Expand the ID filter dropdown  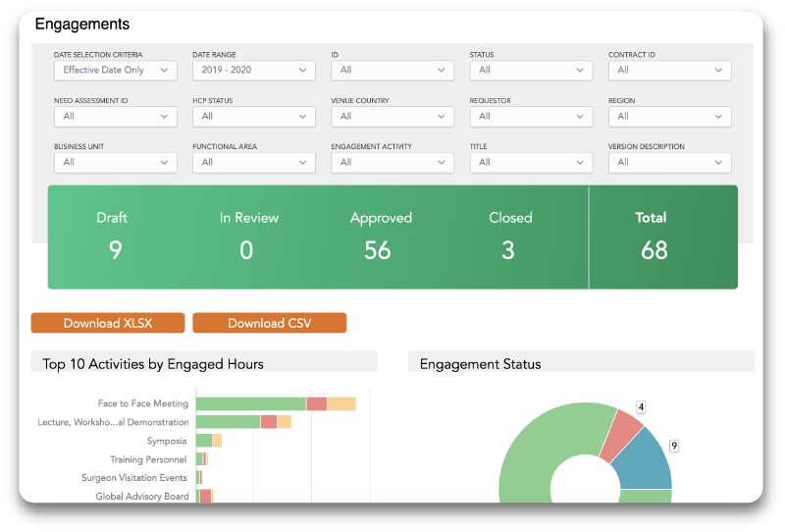pyautogui.click(x=392, y=71)
